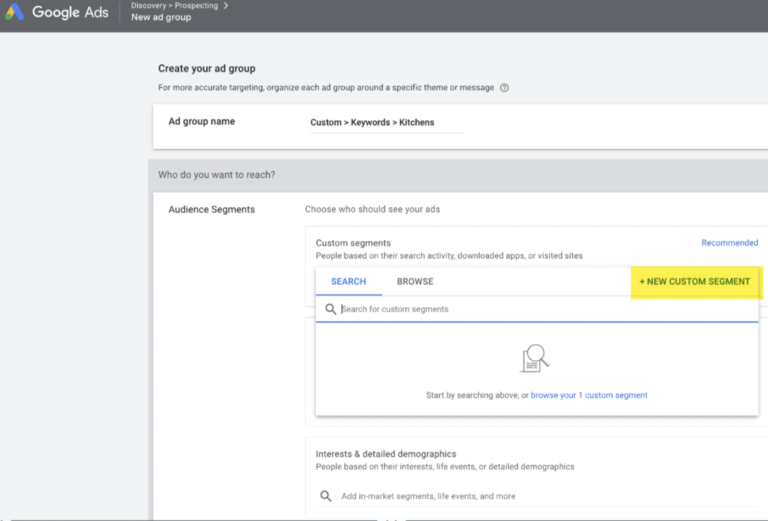768x521 pixels.
Task: Click the document search illustration in empty results
Action: point(536,358)
